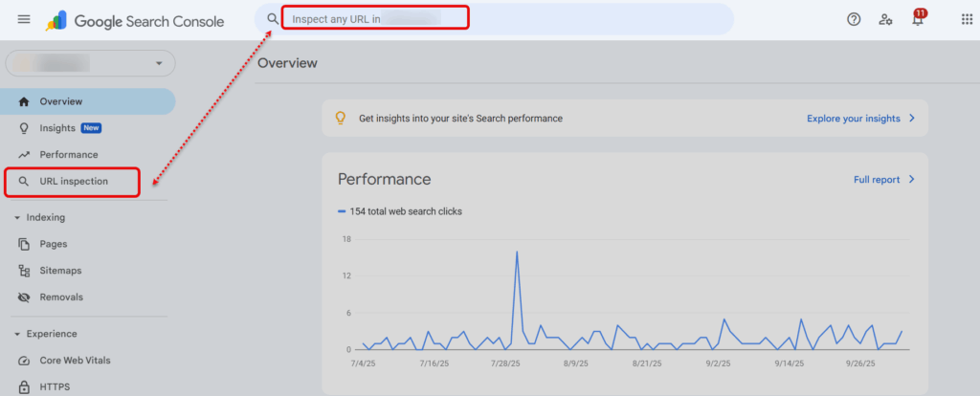Go to URL inspection in the sidebar
The width and height of the screenshot is (980, 396).
73,181
